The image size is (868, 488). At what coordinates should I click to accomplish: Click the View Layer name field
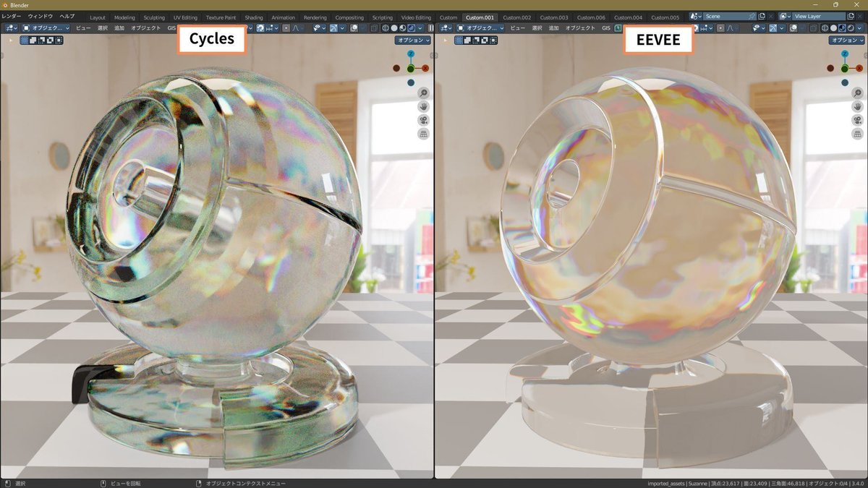(818, 16)
